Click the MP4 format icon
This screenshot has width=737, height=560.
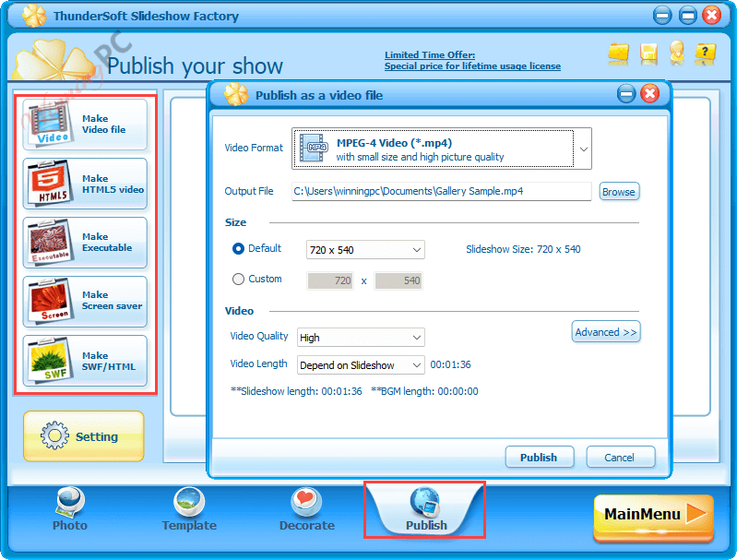point(314,148)
